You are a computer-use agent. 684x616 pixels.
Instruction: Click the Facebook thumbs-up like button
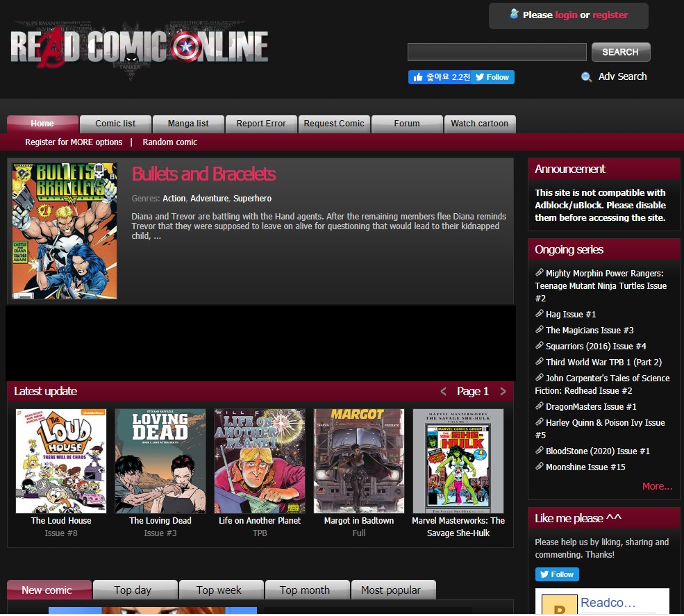point(440,77)
